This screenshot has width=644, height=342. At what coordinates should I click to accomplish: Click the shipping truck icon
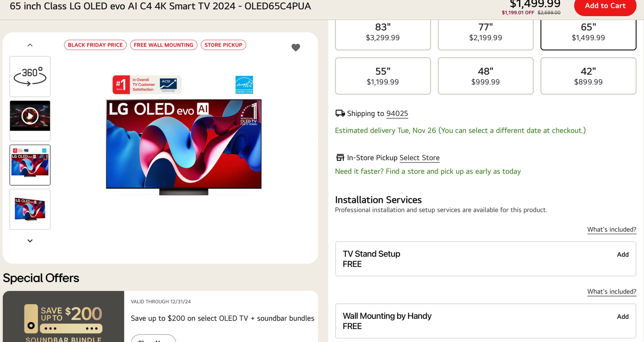tap(340, 113)
